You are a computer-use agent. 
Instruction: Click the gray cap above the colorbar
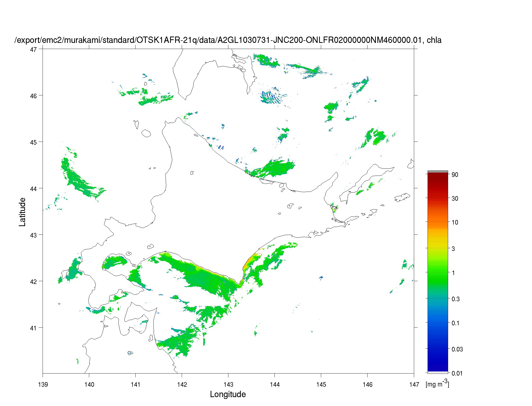coord(438,172)
